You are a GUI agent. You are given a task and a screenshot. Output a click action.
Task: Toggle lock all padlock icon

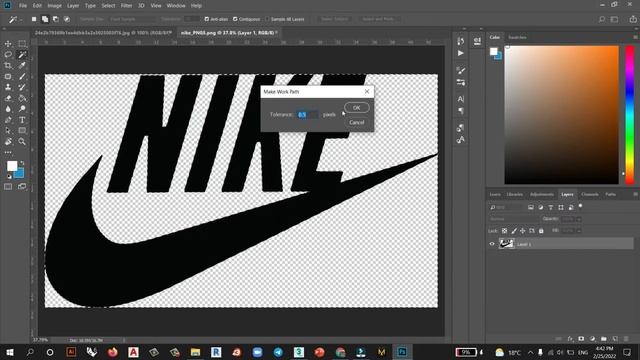(x=541, y=231)
